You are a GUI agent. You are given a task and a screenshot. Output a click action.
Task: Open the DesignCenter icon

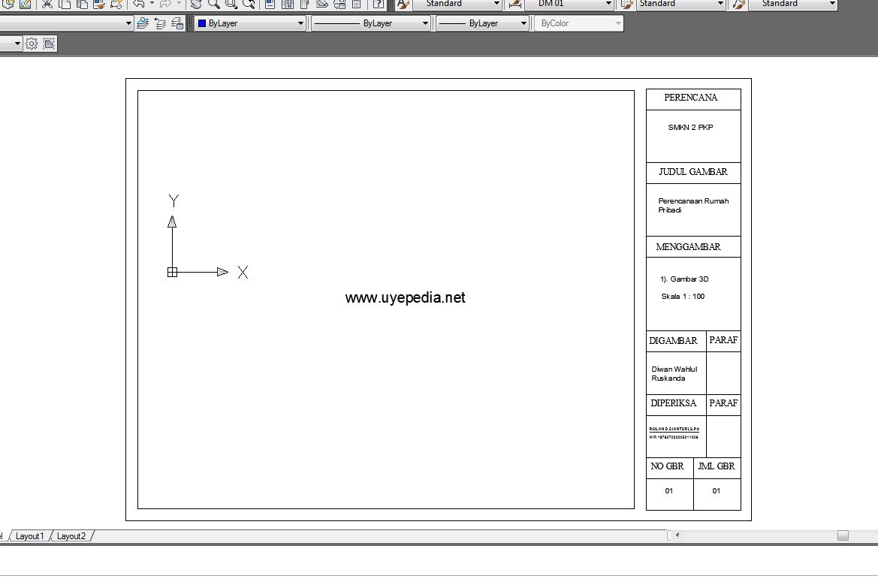(x=287, y=4)
